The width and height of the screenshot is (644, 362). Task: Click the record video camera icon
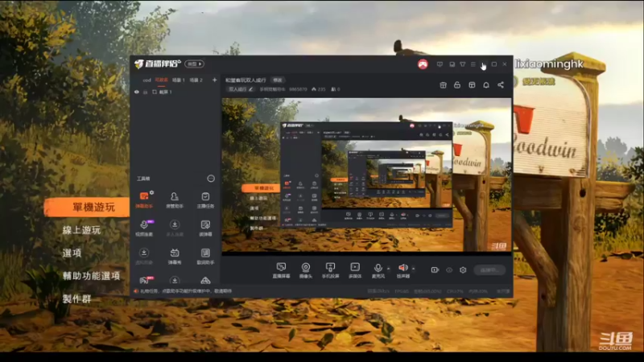point(435,269)
